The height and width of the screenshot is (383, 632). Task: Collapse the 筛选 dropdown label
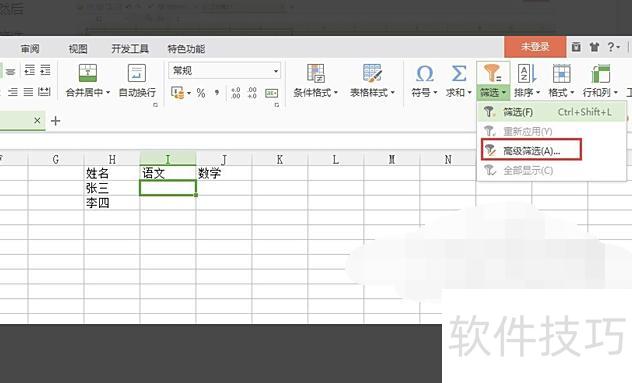click(x=493, y=93)
